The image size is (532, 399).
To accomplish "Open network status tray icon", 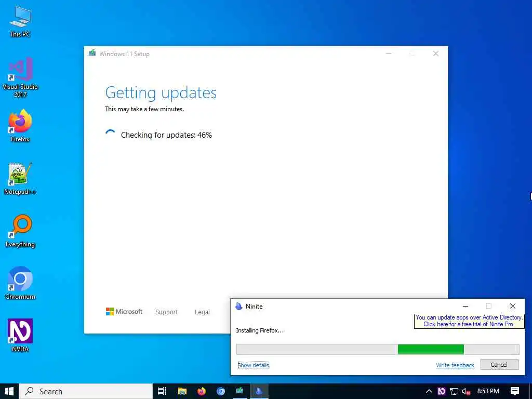I will (454, 392).
